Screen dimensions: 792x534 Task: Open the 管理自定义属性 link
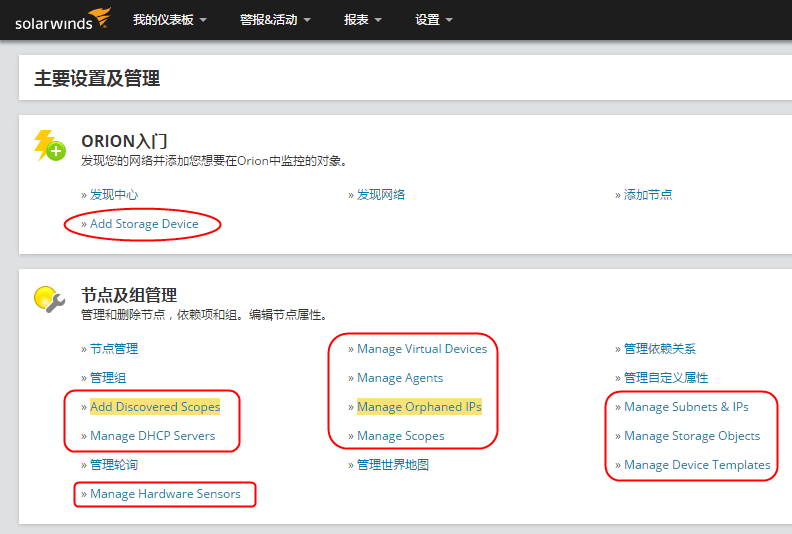point(666,378)
